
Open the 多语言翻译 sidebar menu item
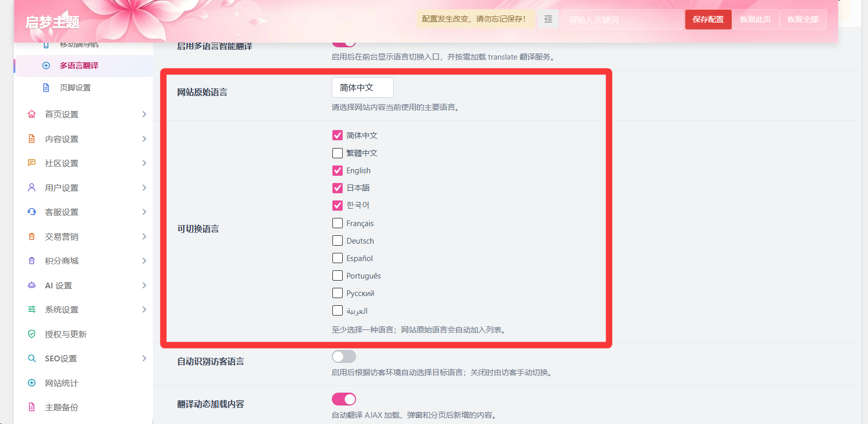84,66
